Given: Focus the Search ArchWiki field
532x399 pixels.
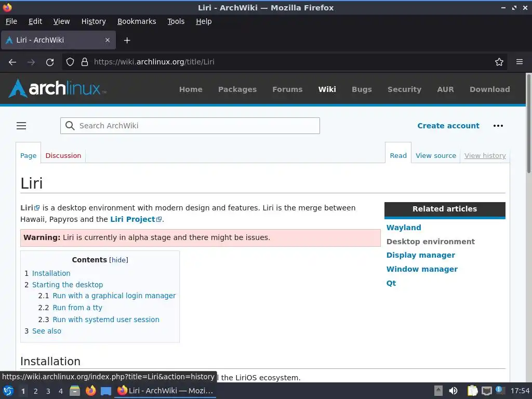Looking at the screenshot, I should [190, 126].
